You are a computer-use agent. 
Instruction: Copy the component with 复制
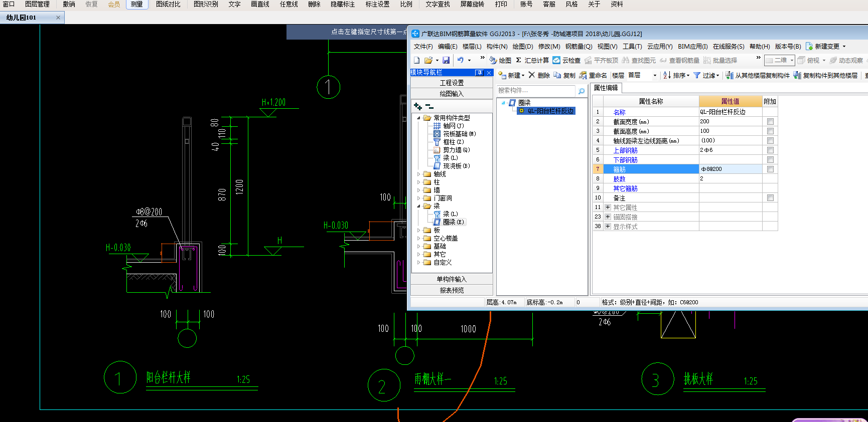[x=564, y=75]
